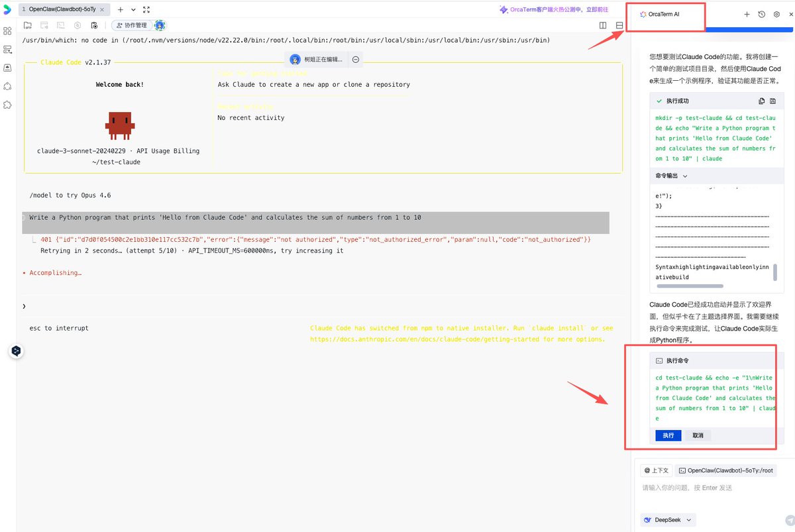795x532 pixels.
Task: Open AI chat history clock icon
Action: click(762, 14)
